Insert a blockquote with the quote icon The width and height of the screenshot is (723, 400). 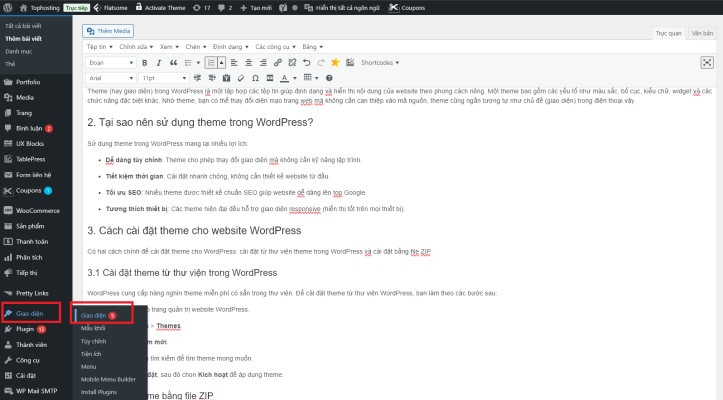(173, 62)
